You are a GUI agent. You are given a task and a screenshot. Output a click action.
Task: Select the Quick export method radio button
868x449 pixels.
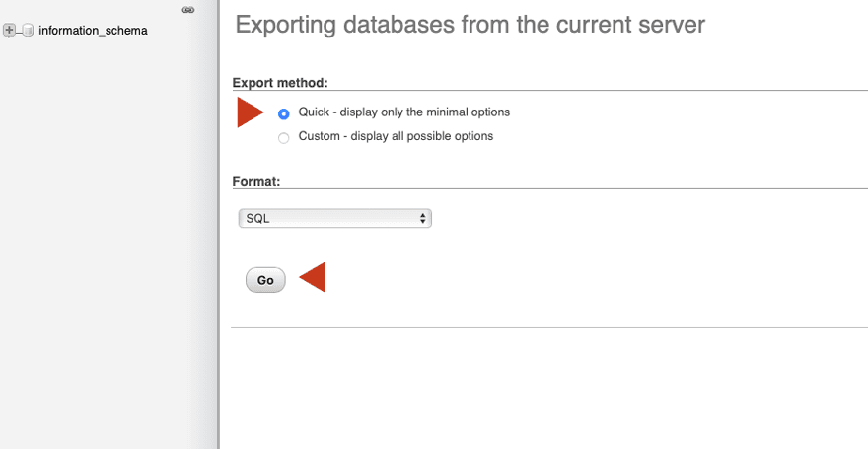[284, 113]
